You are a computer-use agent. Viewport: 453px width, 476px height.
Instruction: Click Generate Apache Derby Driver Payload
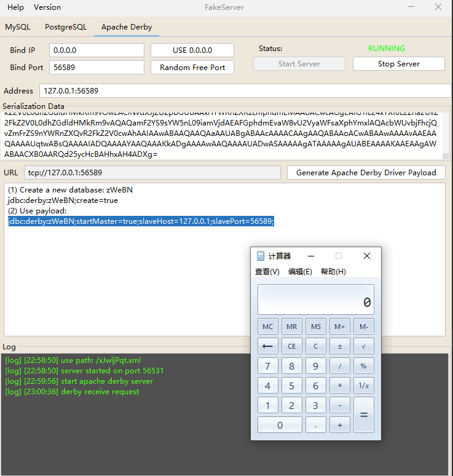(366, 172)
